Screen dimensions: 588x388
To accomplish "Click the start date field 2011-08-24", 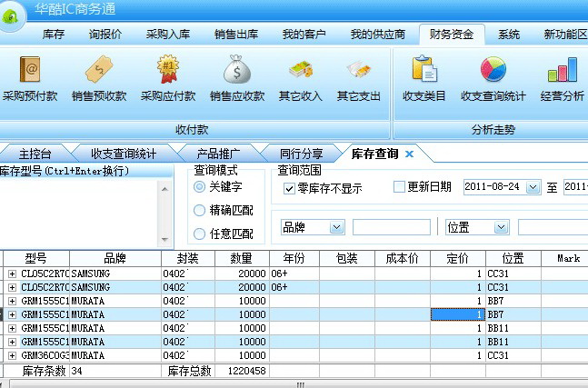I will 494,186.
